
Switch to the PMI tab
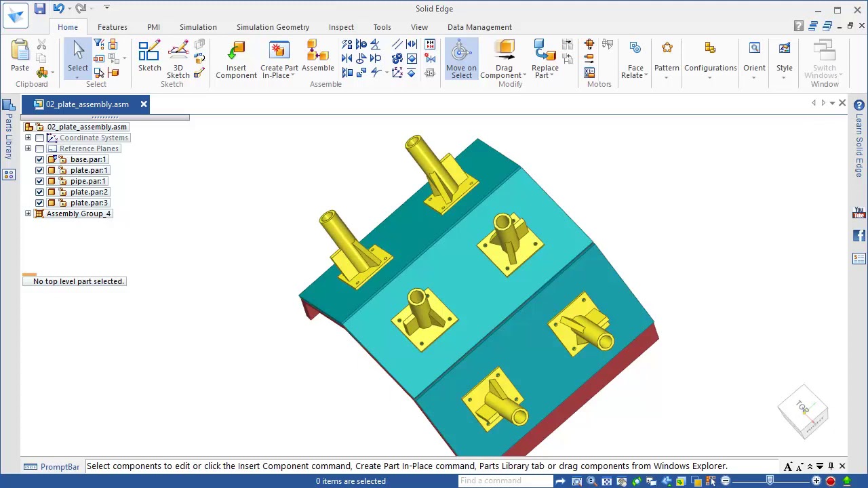pyautogui.click(x=153, y=27)
